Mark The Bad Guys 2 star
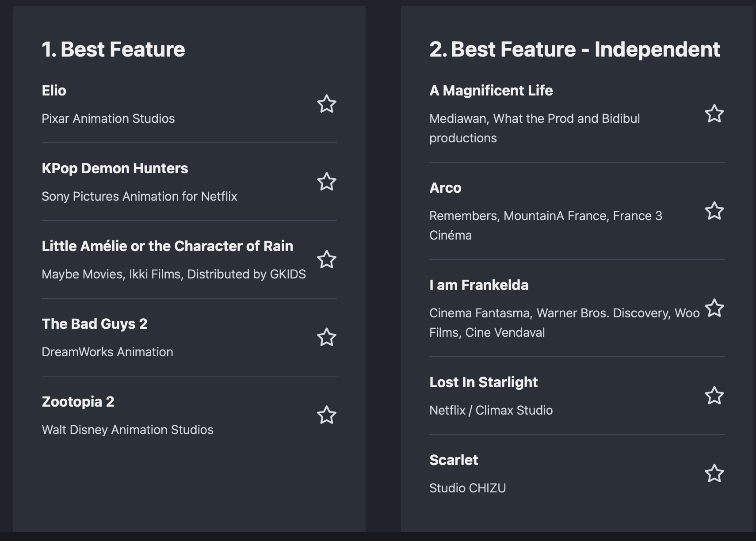The image size is (756, 541). pyautogui.click(x=326, y=338)
